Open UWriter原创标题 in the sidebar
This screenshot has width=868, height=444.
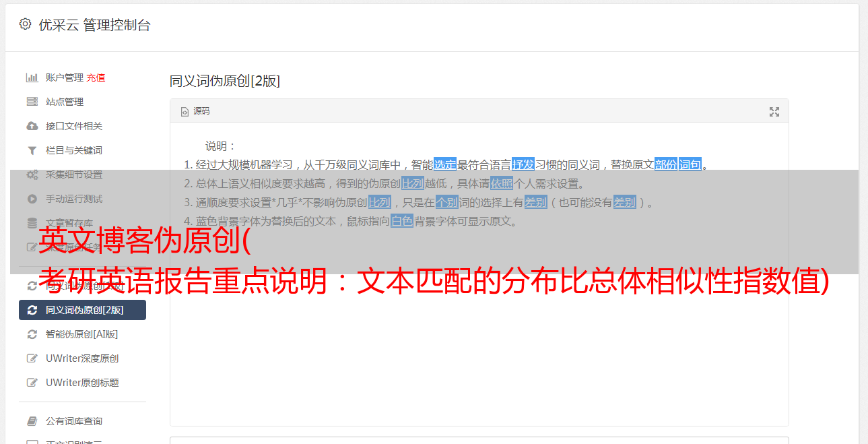[82, 383]
